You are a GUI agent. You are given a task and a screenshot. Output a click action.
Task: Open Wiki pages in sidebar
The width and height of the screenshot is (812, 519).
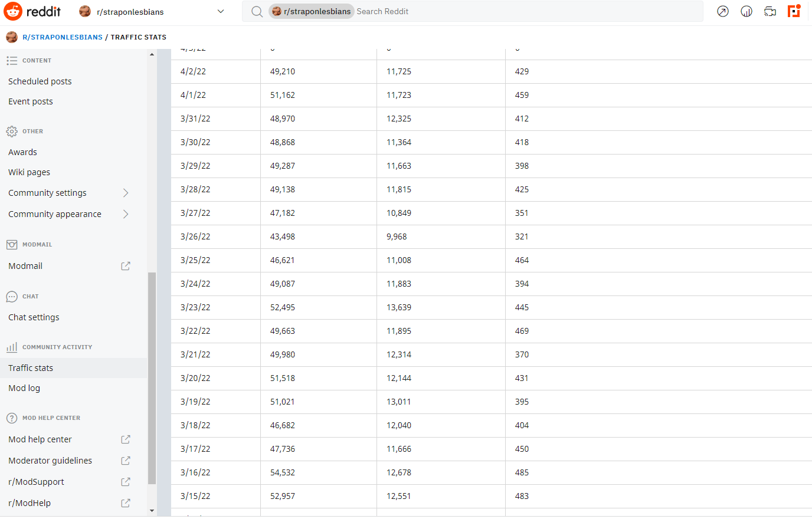click(30, 172)
